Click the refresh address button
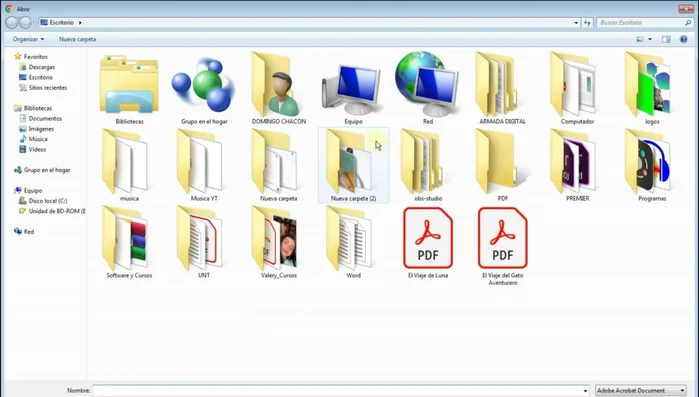This screenshot has width=699, height=397. pos(587,22)
